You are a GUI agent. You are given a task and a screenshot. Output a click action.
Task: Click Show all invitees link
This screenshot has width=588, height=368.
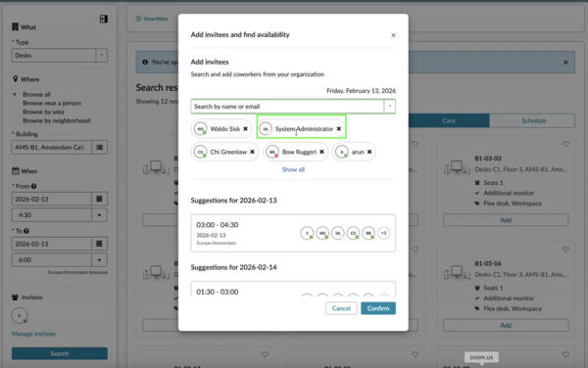pos(293,169)
